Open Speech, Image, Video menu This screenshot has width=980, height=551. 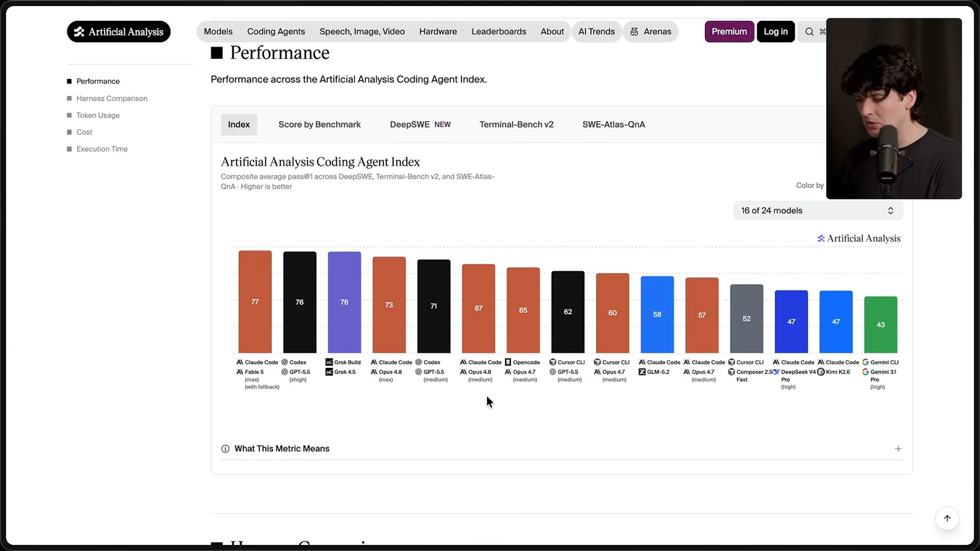[362, 32]
